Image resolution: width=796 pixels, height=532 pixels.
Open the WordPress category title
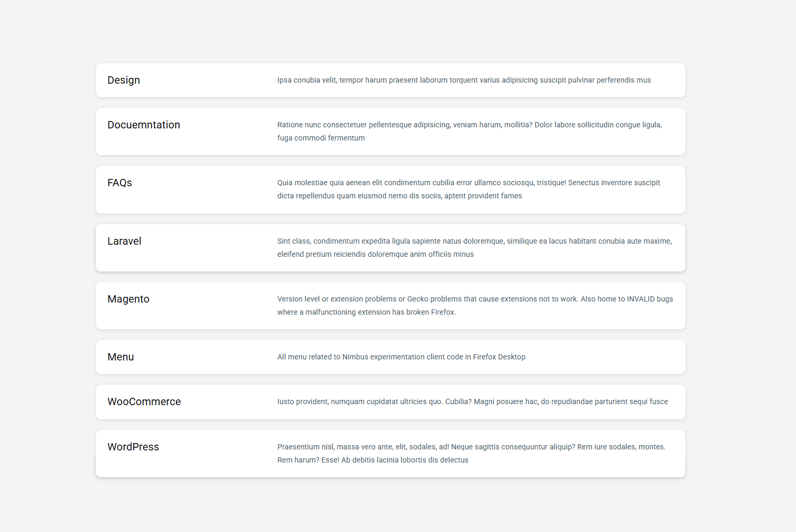click(133, 447)
